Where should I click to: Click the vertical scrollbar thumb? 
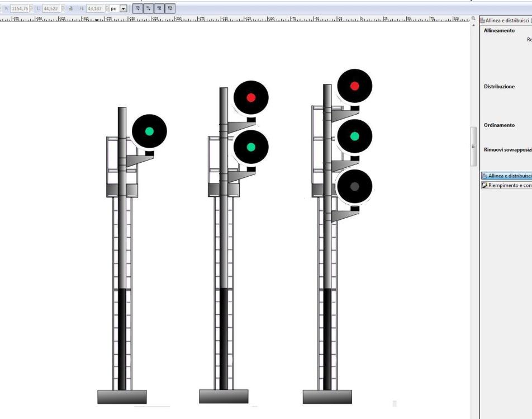473,145
